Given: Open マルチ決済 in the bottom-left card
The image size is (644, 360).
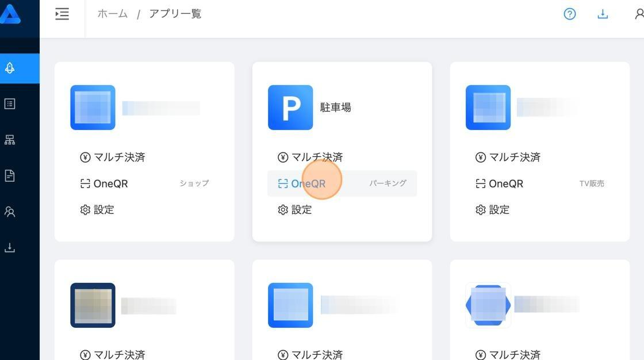Looking at the screenshot, I should [113, 355].
